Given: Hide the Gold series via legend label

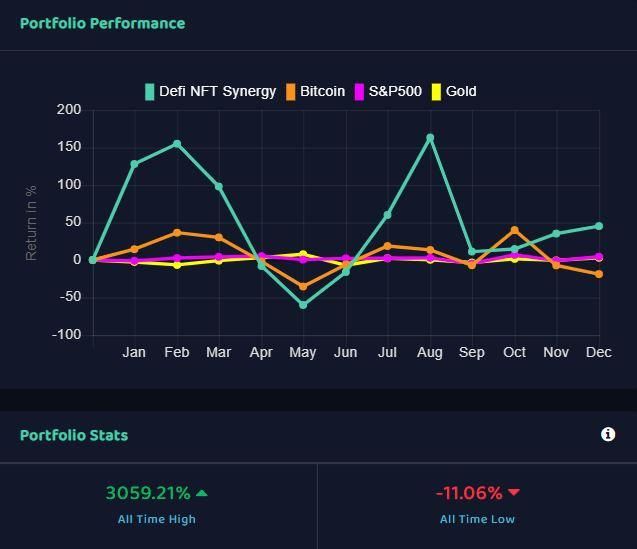Looking at the screenshot, I should (461, 91).
